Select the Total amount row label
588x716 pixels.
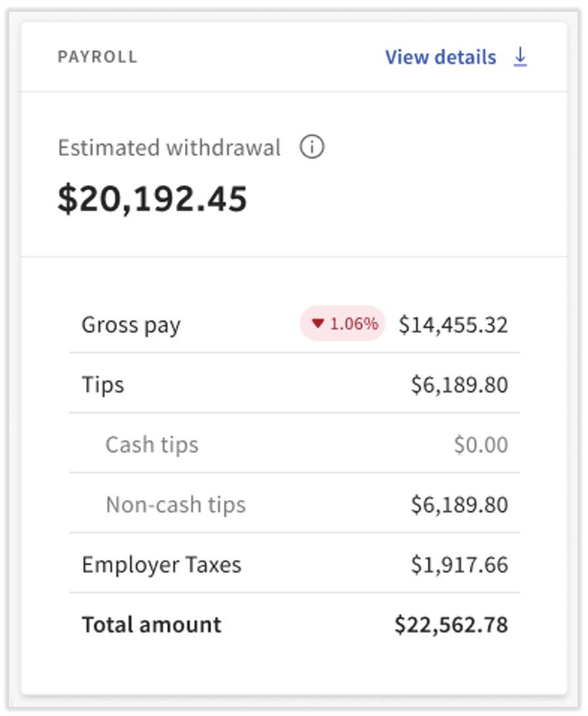151,625
